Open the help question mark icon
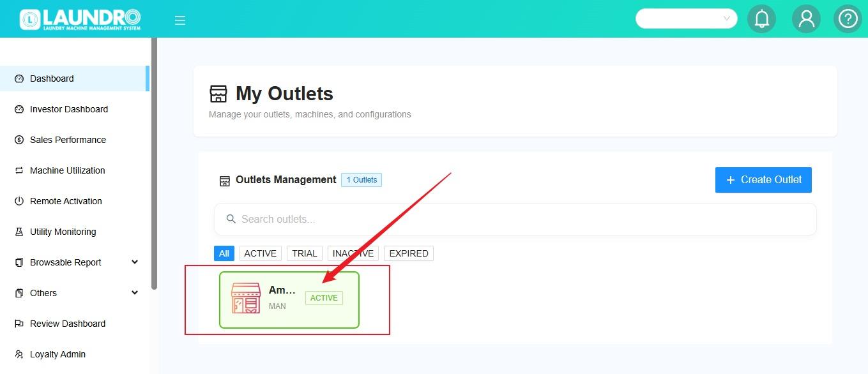 click(848, 19)
